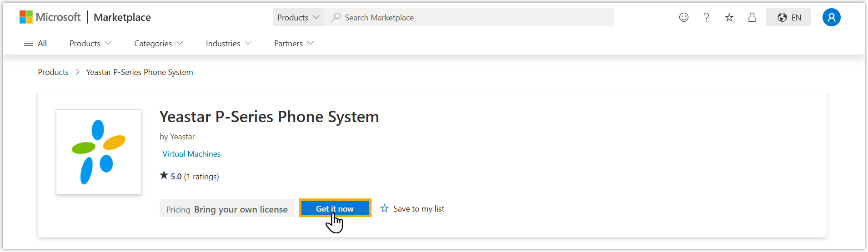Open the All hamburger menu

point(35,44)
